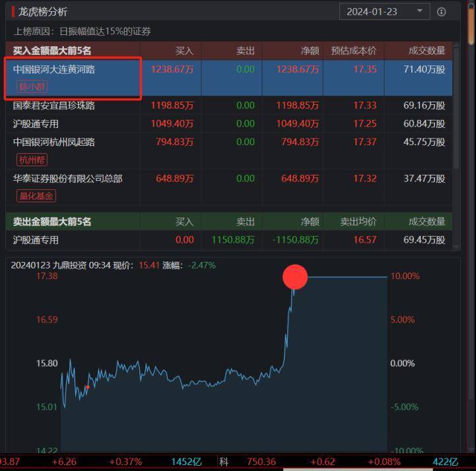Click the 量化基金 tag
This screenshot has width=476, height=471.
click(x=36, y=196)
